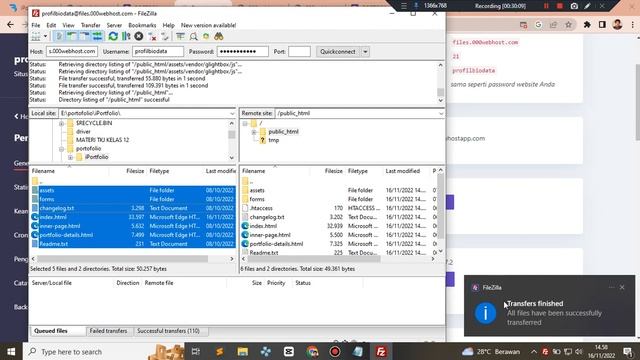640x360 pixels.
Task: Open the File menu
Action: tap(36, 25)
